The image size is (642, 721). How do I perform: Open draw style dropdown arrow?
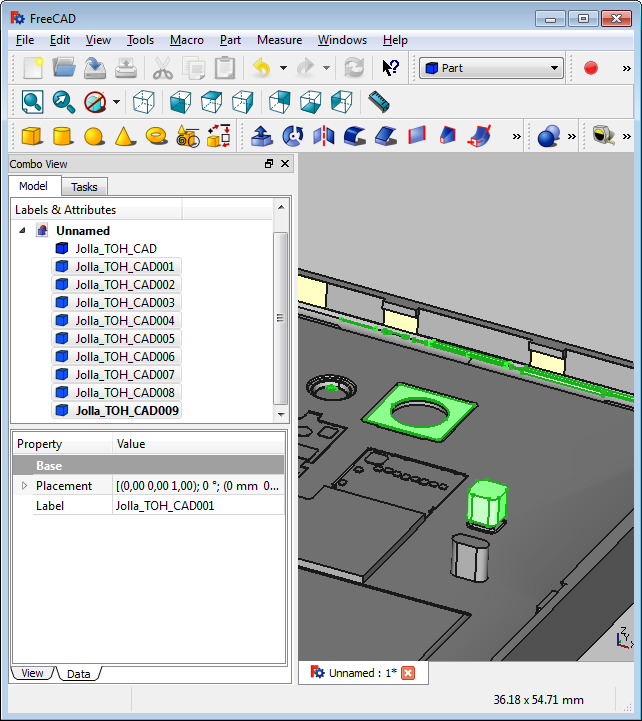pyautogui.click(x=116, y=102)
